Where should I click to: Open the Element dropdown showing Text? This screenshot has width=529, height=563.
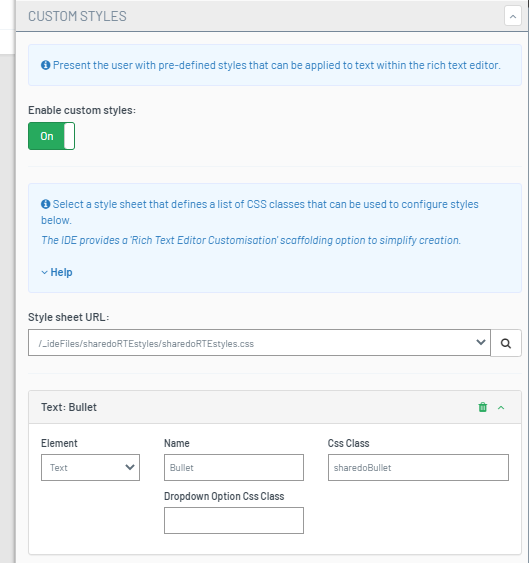[91, 467]
